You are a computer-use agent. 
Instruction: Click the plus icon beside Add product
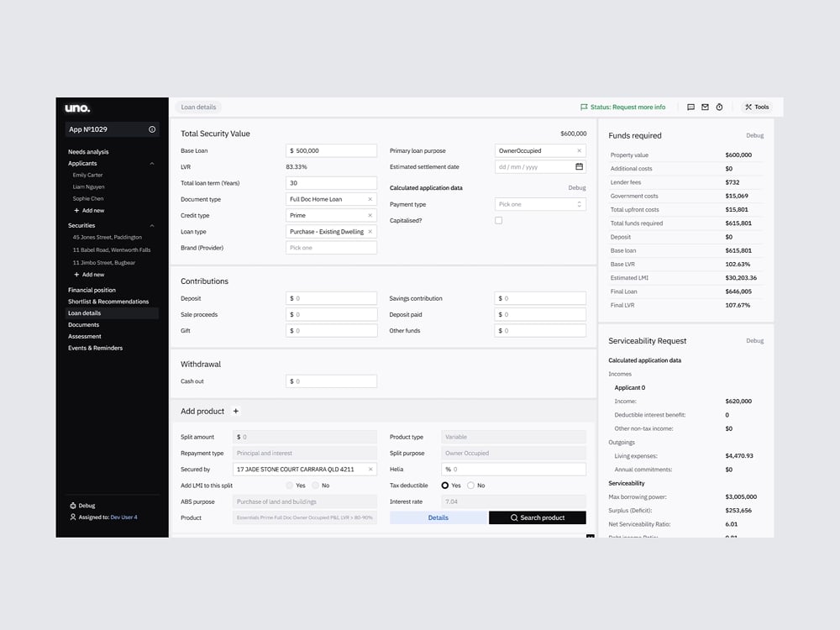[x=236, y=411]
